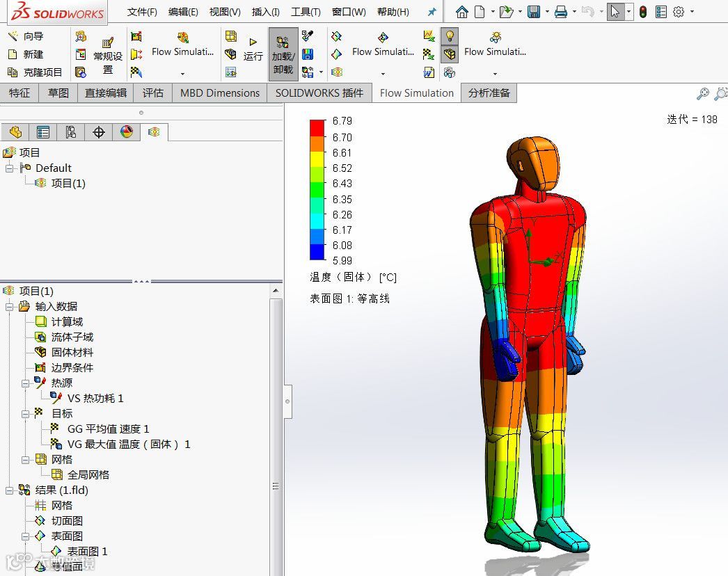Open the dropdown arrow next to the Save icon
The height and width of the screenshot is (576, 728).
click(547, 12)
